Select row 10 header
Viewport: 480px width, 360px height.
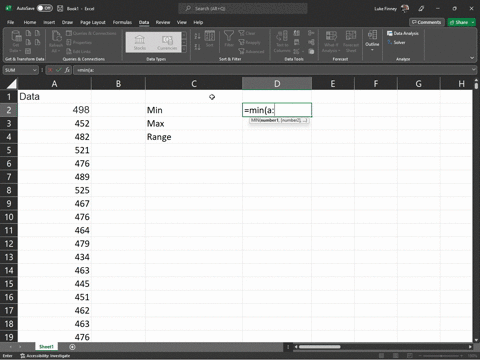9,217
